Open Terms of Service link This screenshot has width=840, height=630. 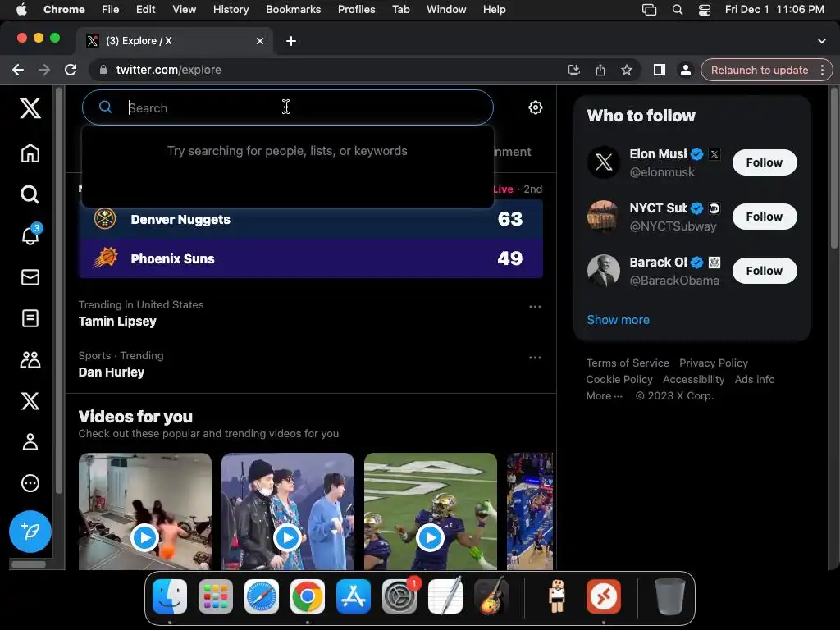click(x=628, y=363)
